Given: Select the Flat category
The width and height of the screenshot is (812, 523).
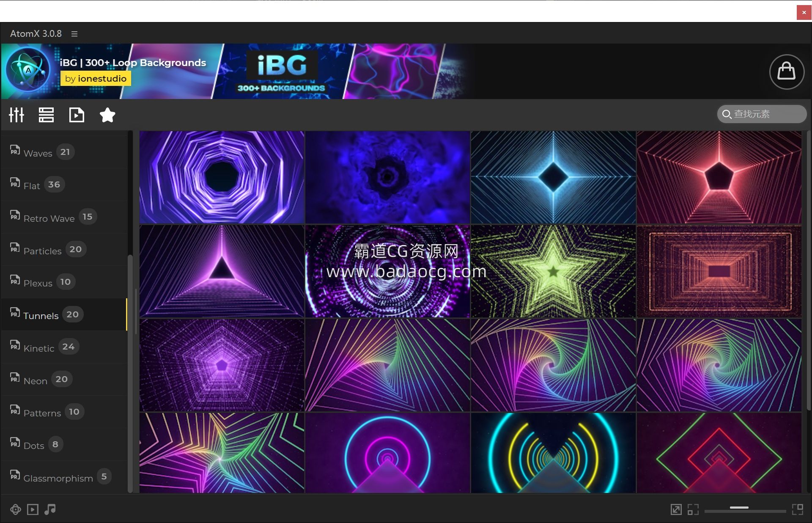Looking at the screenshot, I should pos(64,184).
